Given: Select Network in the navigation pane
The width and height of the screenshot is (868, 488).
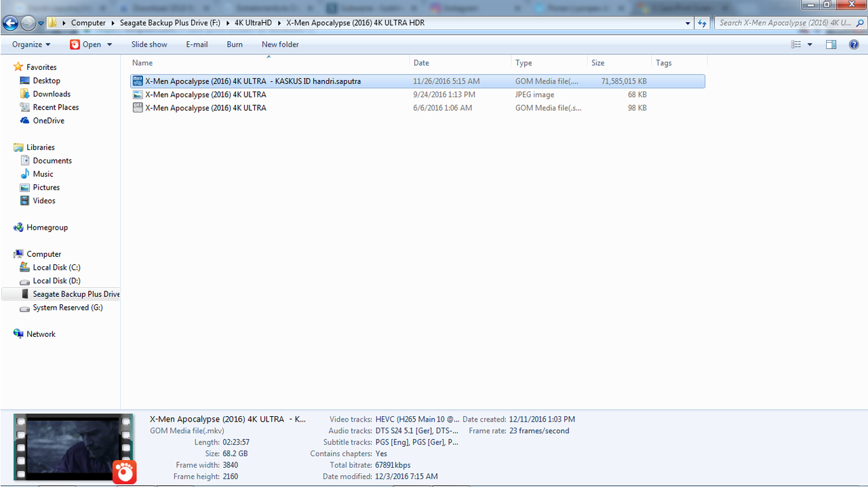Looking at the screenshot, I should point(41,334).
